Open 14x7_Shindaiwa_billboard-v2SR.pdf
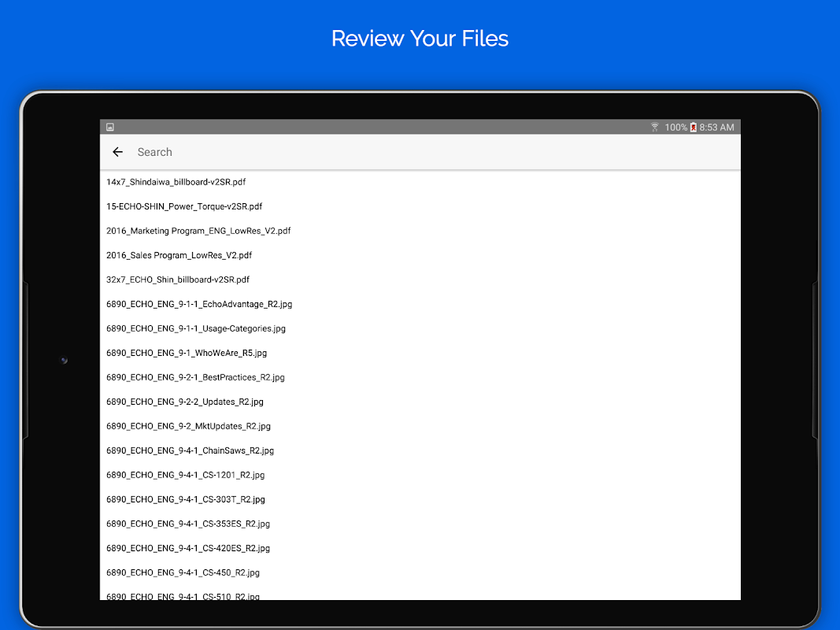The image size is (840, 630). tap(420, 182)
